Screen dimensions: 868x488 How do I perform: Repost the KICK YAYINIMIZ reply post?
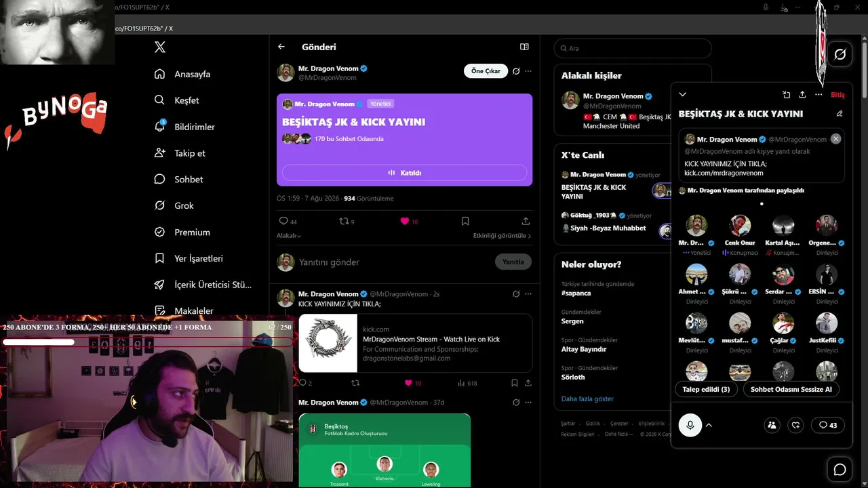[x=355, y=383]
